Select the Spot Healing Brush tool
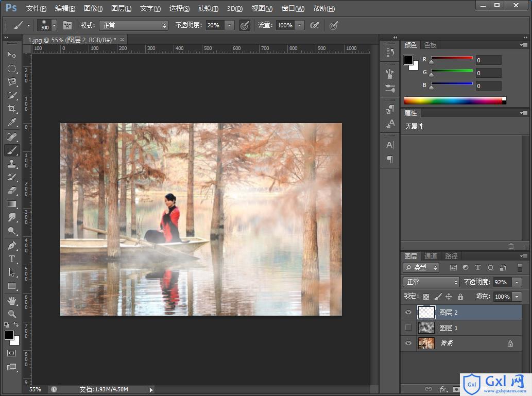Screen dimensions: 532x396 tap(12, 137)
